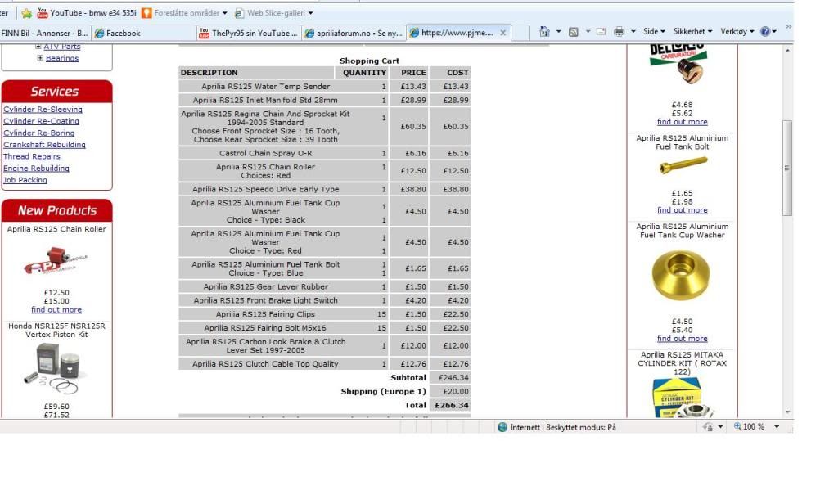This screenshot has width=838, height=504.
Task: Expand the Bearings tree node
Action: point(40,58)
